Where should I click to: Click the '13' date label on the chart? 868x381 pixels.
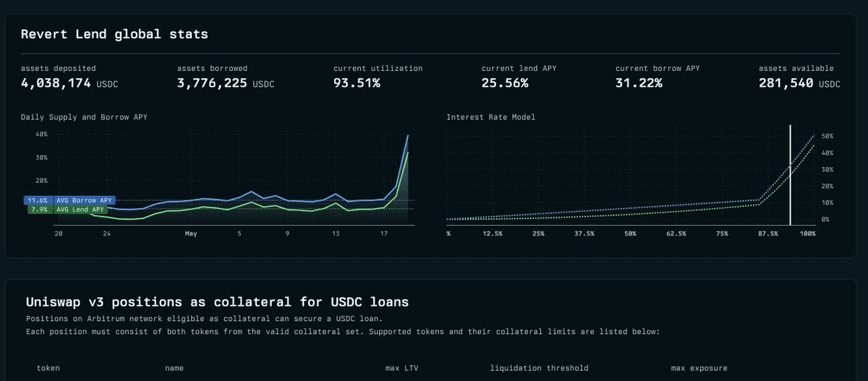point(336,234)
